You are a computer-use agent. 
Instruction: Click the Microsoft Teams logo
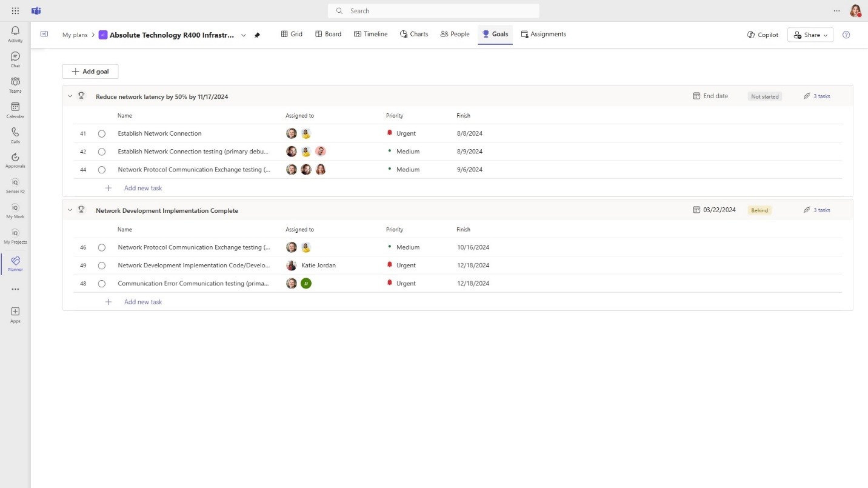point(36,11)
